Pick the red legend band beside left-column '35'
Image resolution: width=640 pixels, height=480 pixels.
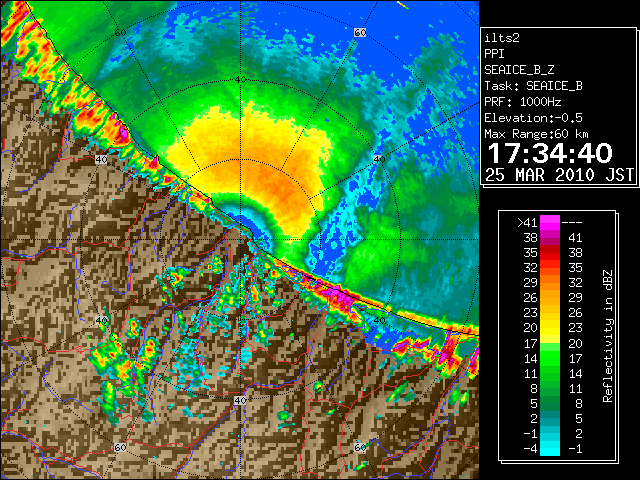pos(550,253)
